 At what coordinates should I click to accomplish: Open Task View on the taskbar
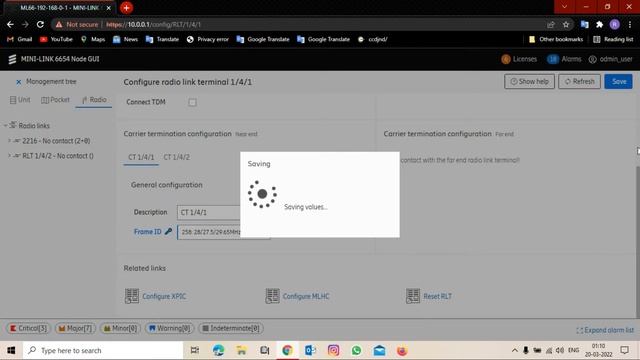click(x=195, y=350)
